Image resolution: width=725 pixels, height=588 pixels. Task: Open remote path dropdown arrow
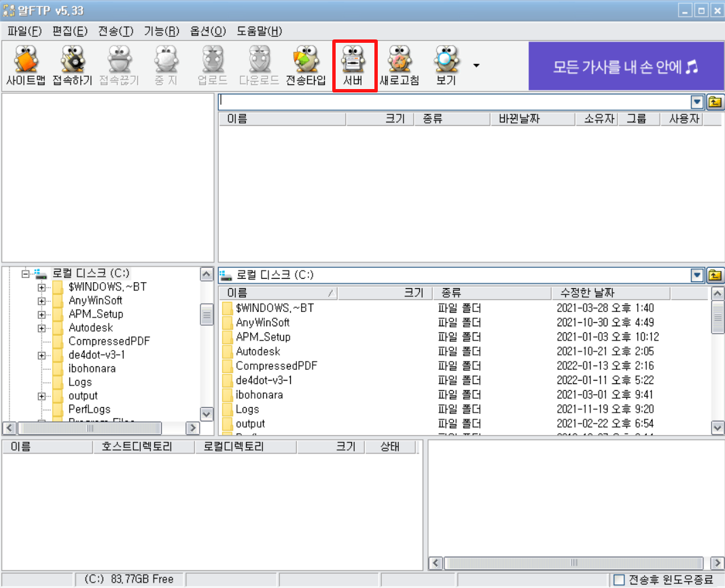click(697, 102)
